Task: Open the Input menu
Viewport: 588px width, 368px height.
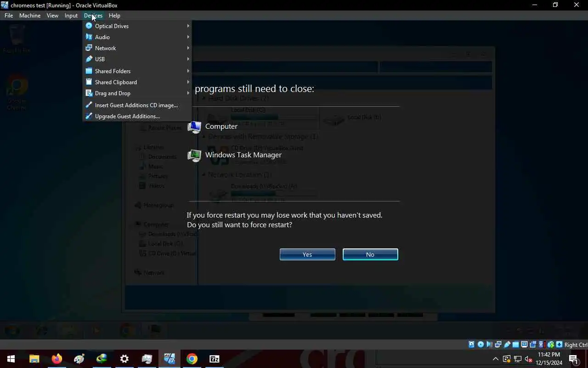Action: click(x=71, y=15)
